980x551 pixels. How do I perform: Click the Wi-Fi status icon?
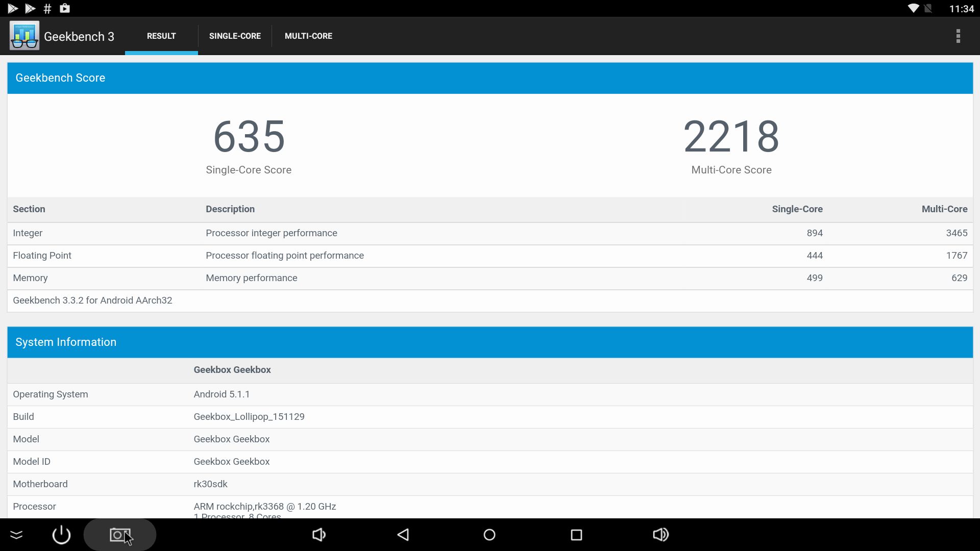click(x=913, y=9)
